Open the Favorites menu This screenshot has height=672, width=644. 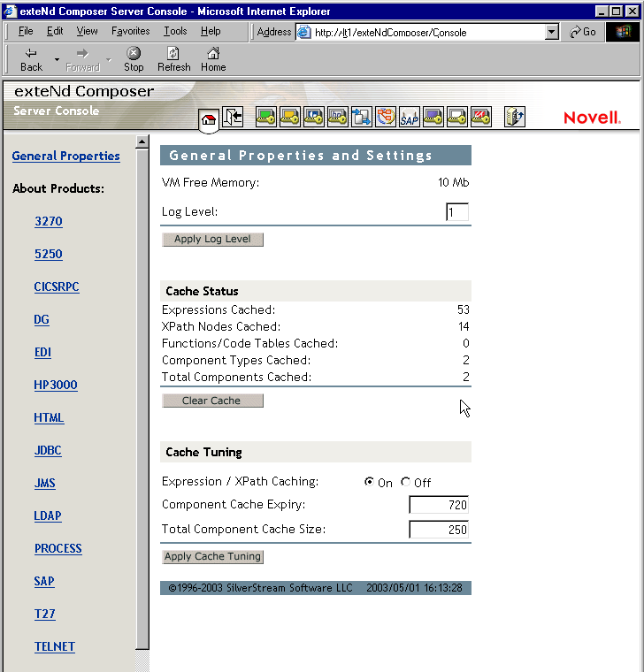pyautogui.click(x=130, y=31)
